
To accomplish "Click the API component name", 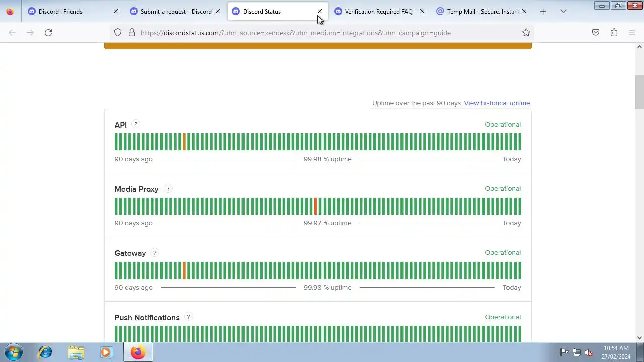I will coord(121,125).
